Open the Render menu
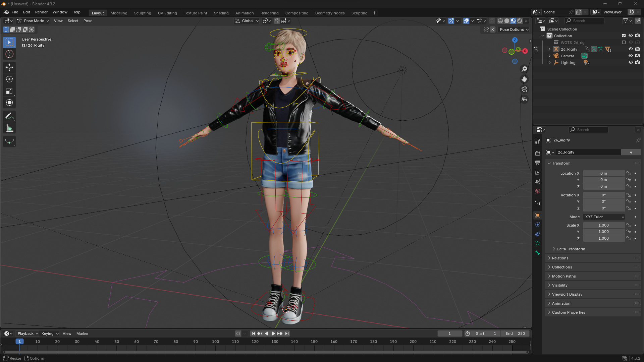Viewport: 644px width, 362px height. tap(41, 12)
